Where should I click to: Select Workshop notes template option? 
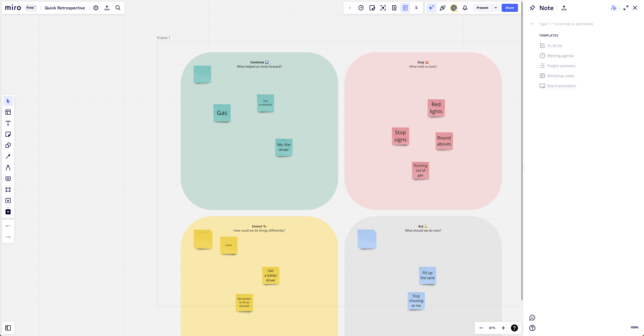pos(560,75)
